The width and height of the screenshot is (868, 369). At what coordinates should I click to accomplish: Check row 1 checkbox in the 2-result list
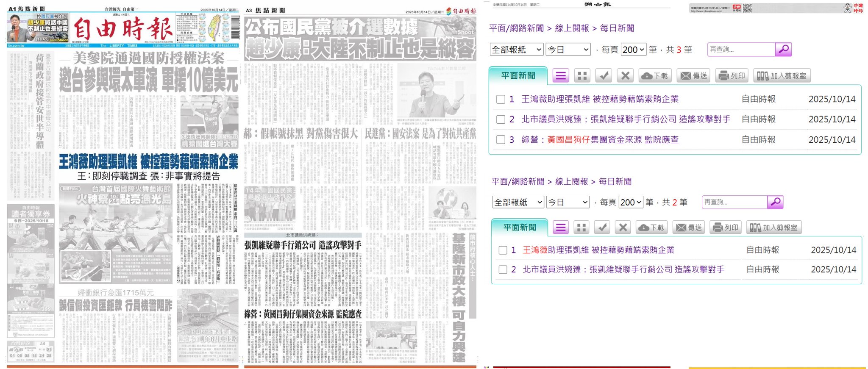pyautogui.click(x=503, y=250)
